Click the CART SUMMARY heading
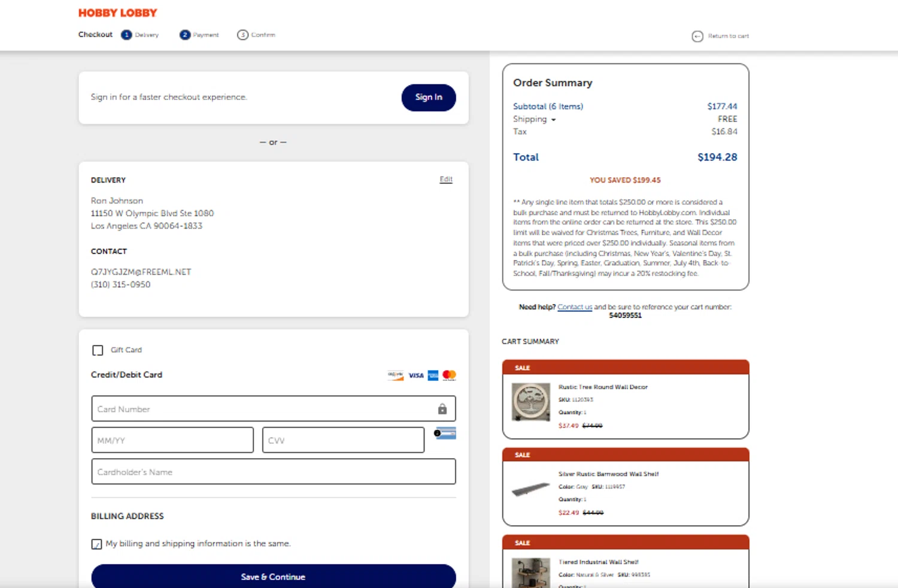Screen dimensions: 898x588 pyautogui.click(x=530, y=341)
